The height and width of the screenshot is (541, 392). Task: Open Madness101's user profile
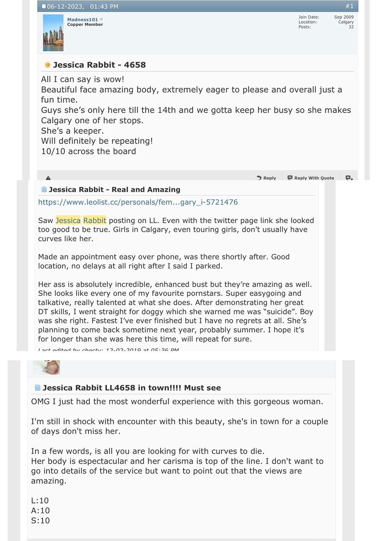tap(82, 20)
